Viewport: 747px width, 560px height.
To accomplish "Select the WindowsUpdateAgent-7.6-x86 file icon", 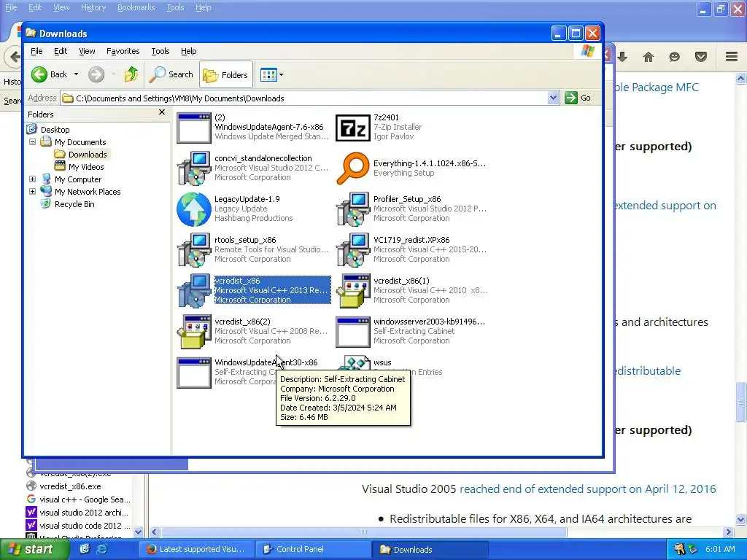I will point(193,128).
